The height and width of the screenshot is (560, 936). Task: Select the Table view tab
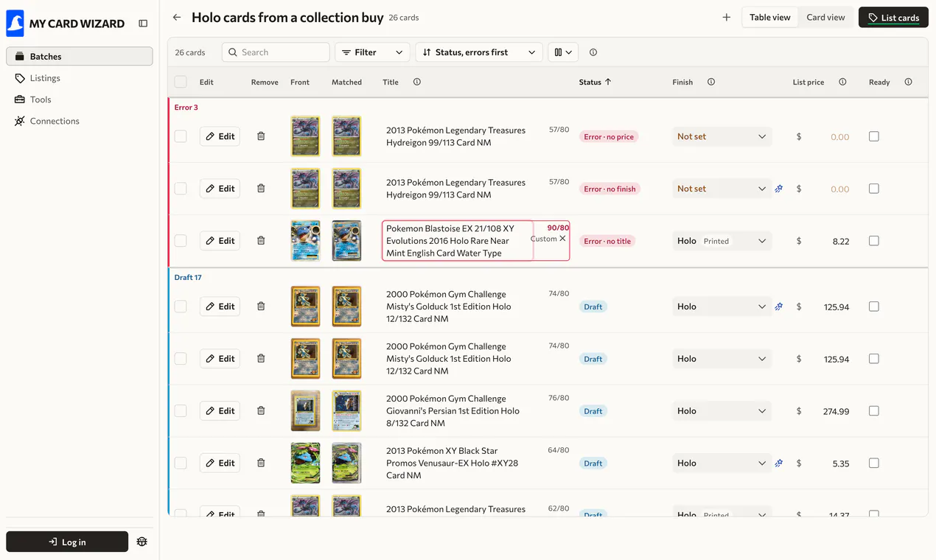click(770, 17)
